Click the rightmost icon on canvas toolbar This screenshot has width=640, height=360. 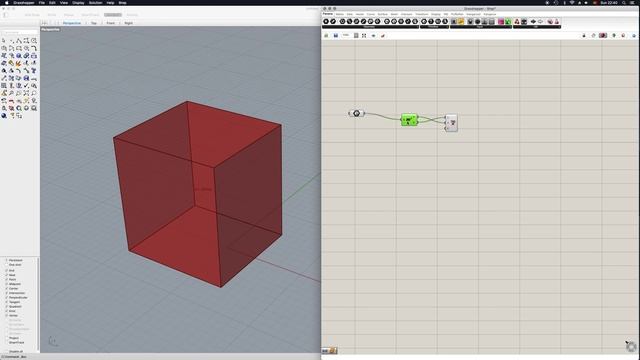[634, 36]
